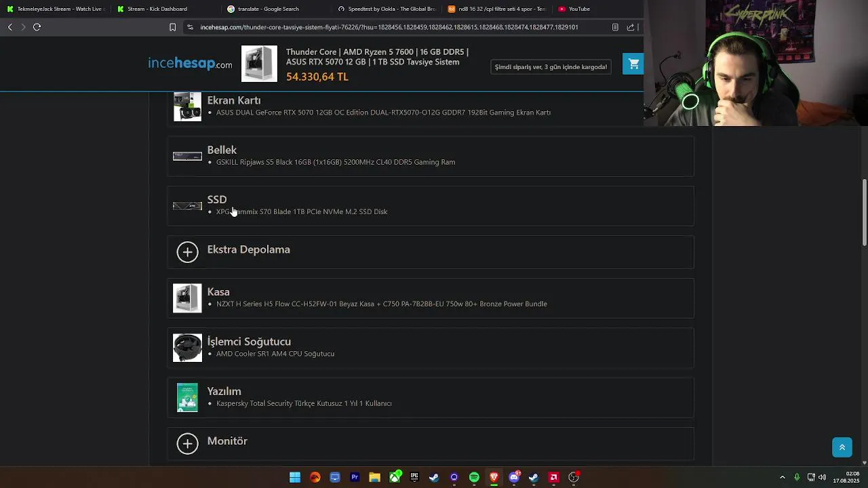Click the incehesap.com logo
This screenshot has width=868, height=488.
coord(190,63)
